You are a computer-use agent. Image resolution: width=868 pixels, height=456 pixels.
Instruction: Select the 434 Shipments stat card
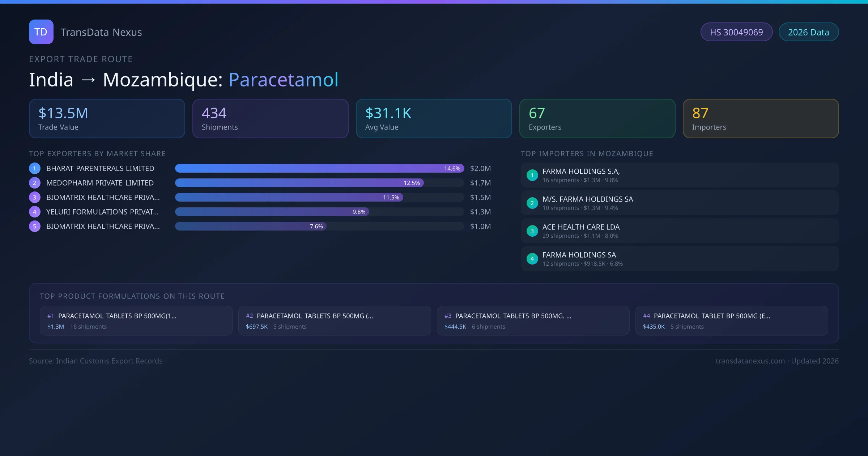click(x=270, y=119)
